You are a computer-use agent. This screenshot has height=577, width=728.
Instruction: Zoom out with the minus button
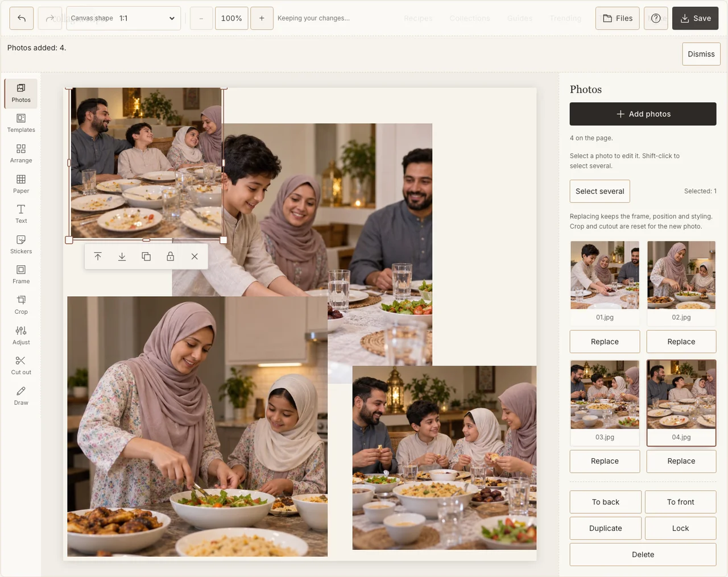tap(201, 18)
